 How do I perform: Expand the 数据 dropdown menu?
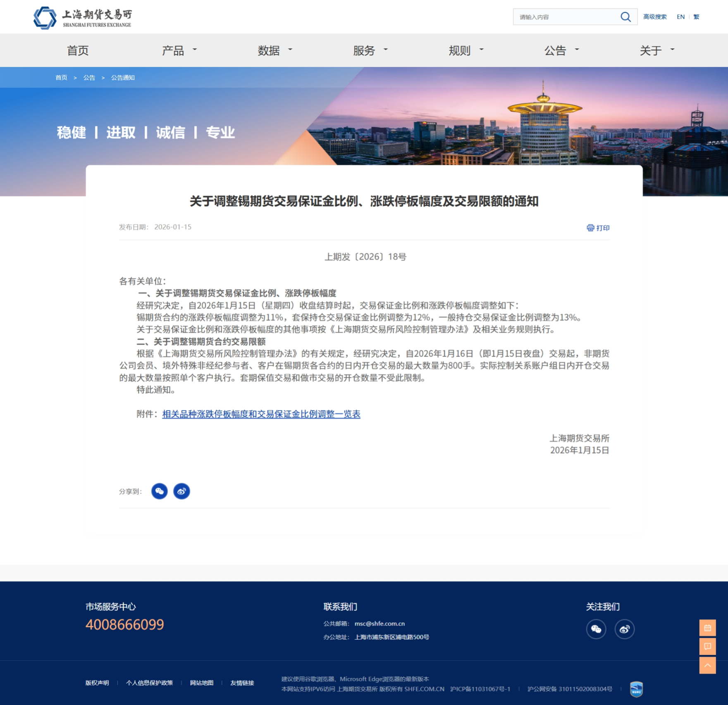(x=274, y=50)
